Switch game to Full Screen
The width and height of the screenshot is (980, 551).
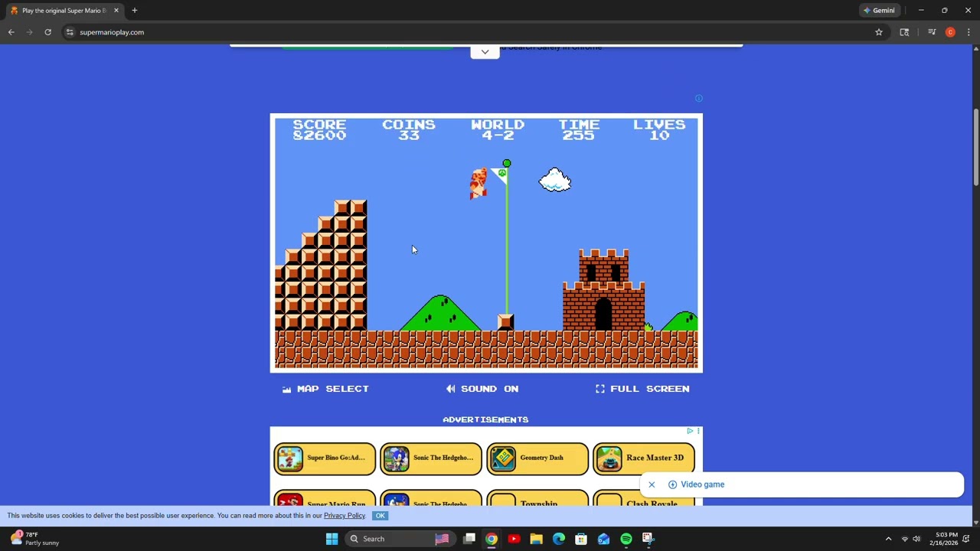coord(642,389)
